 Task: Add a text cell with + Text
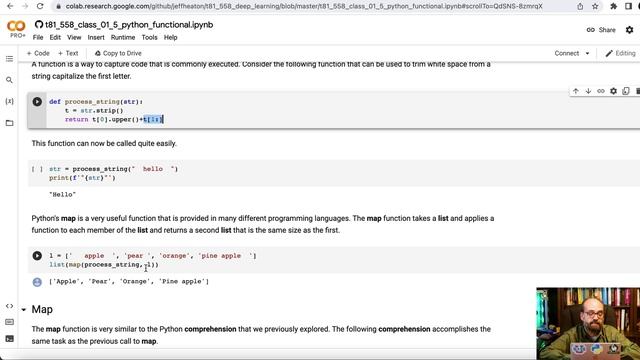(x=68, y=53)
